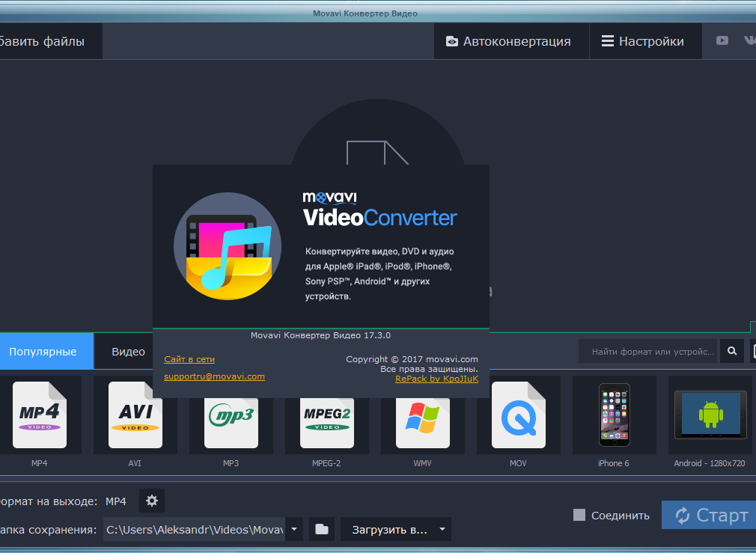Select the iPhone 6 device preset
Viewport: 756px width, 553px height.
click(x=615, y=415)
